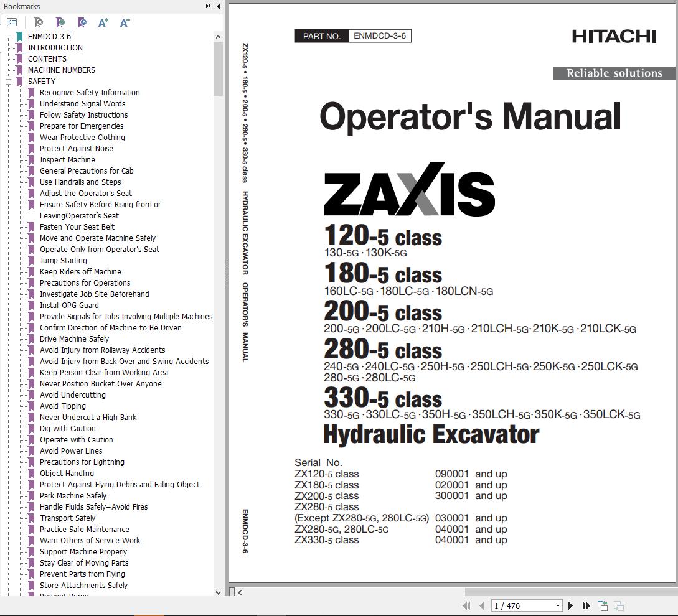Click the bookmark icon next to CONTENTS
The image size is (678, 616).
19,58
